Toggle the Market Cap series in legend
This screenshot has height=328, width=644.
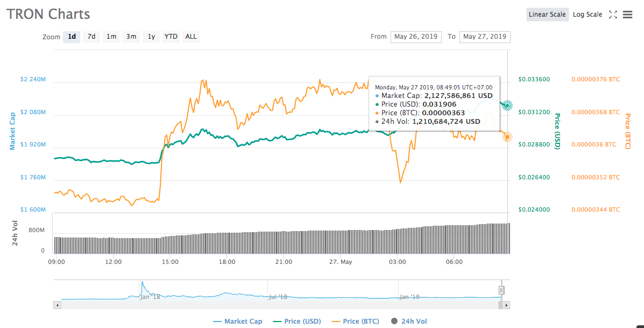tap(238, 322)
